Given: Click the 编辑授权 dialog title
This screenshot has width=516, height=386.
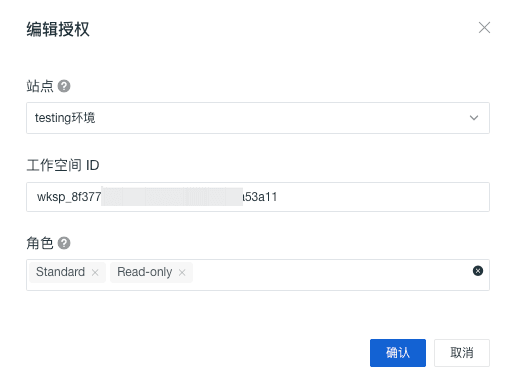Looking at the screenshot, I should point(58,29).
